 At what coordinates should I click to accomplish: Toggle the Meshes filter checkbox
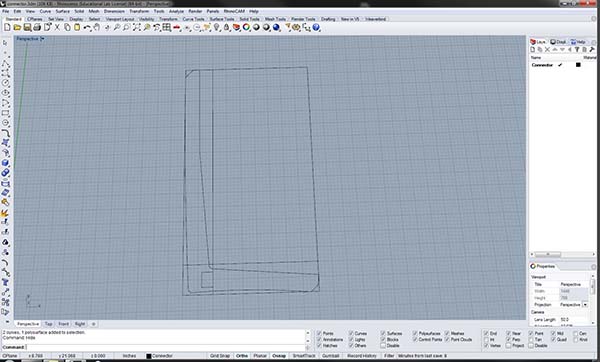click(x=447, y=334)
